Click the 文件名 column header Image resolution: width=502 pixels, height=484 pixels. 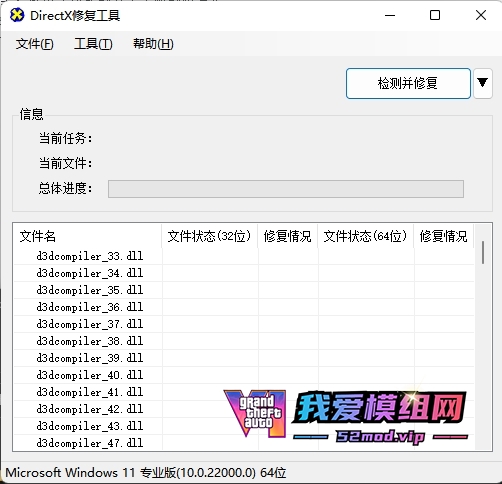pyautogui.click(x=87, y=236)
